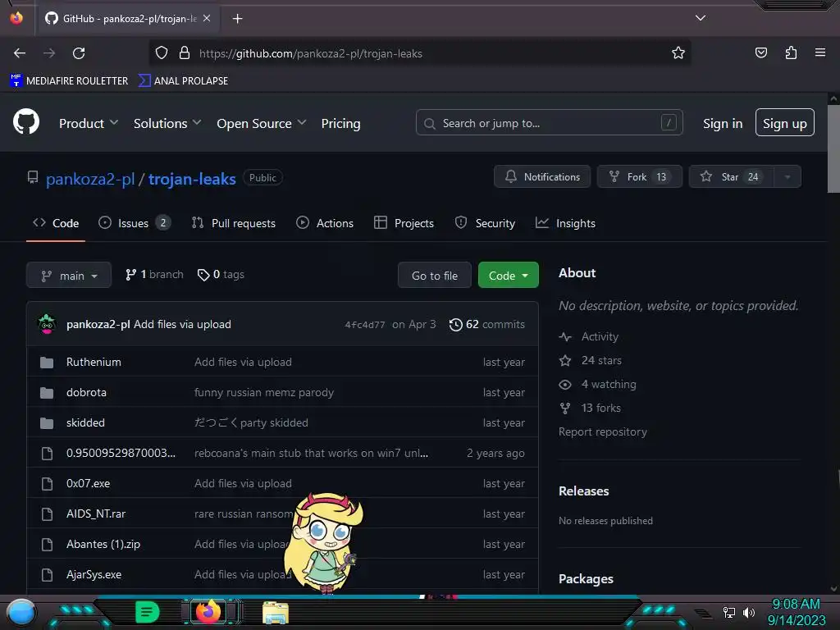
Task: Fork the repository
Action: tap(640, 176)
